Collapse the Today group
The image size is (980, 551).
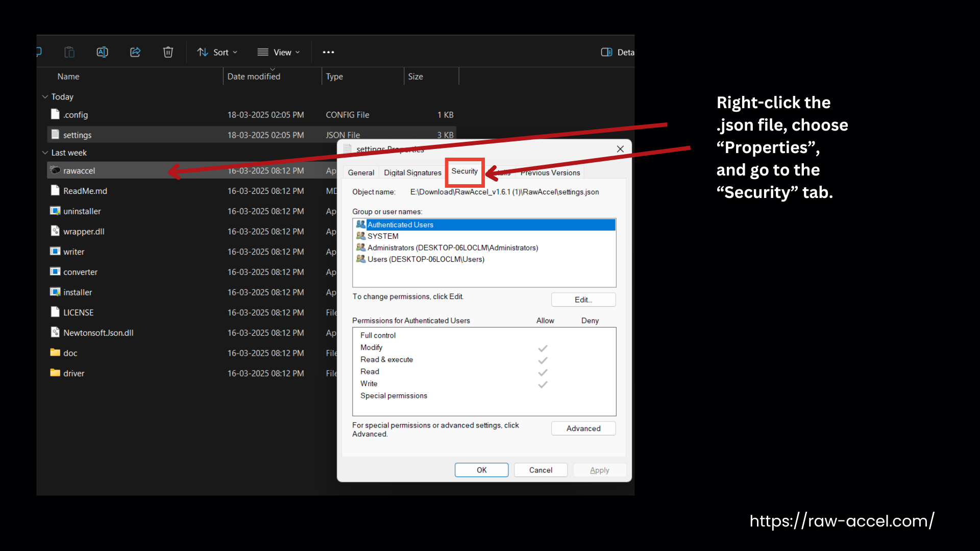pyautogui.click(x=45, y=96)
